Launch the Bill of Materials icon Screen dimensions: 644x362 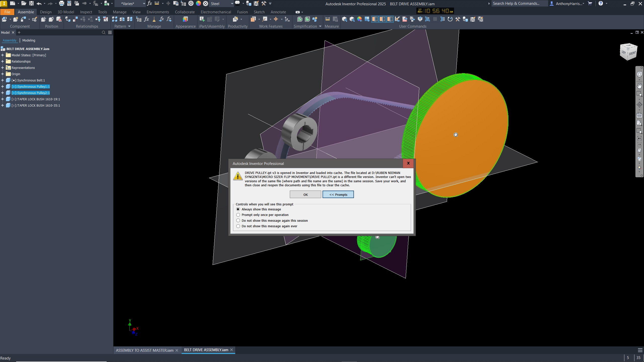(139, 19)
